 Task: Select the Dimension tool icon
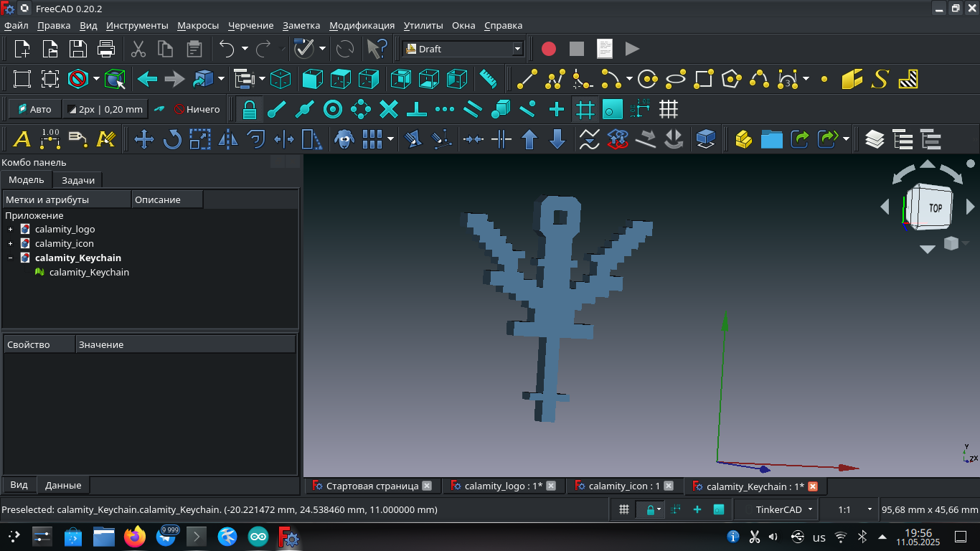(x=50, y=139)
